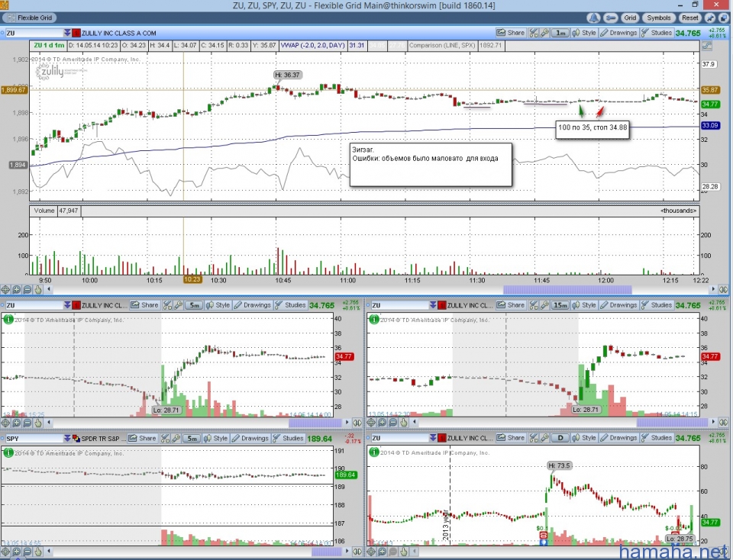Click the VWAP (-2.0, 2.0, DAY) study label
The image size is (733, 560).
(x=312, y=45)
